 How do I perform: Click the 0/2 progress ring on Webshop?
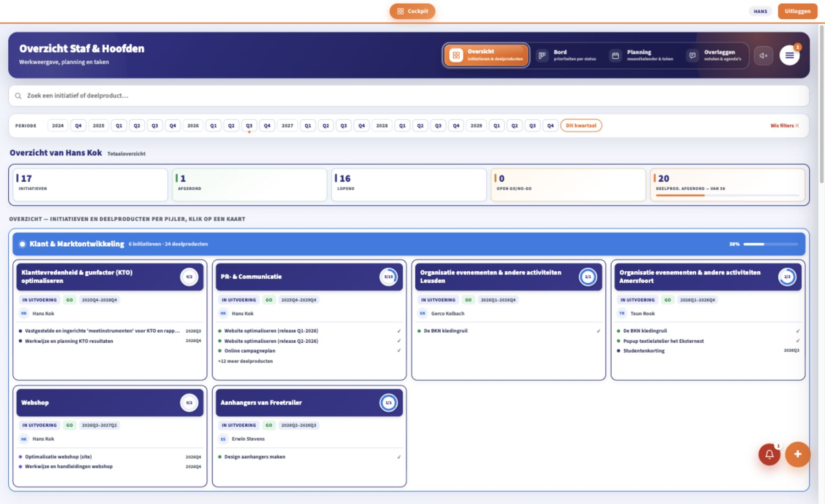(189, 403)
